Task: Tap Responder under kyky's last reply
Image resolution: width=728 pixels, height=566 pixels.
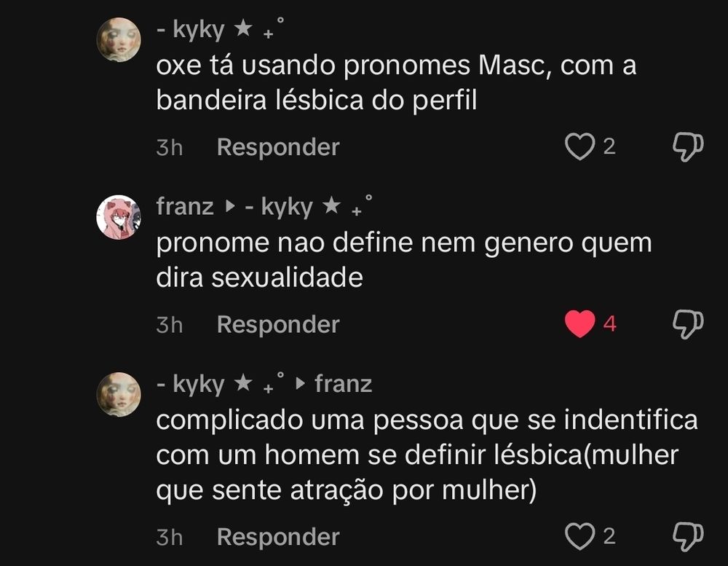Action: click(x=278, y=537)
